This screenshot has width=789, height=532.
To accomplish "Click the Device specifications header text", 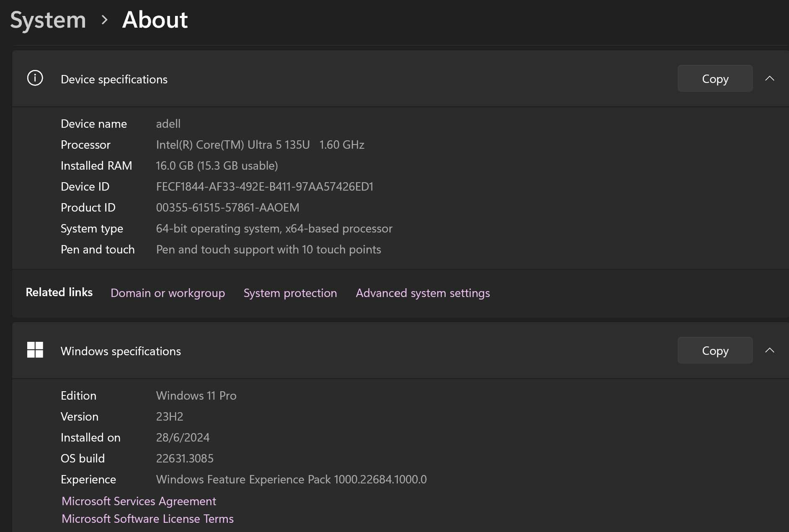I will pos(114,79).
